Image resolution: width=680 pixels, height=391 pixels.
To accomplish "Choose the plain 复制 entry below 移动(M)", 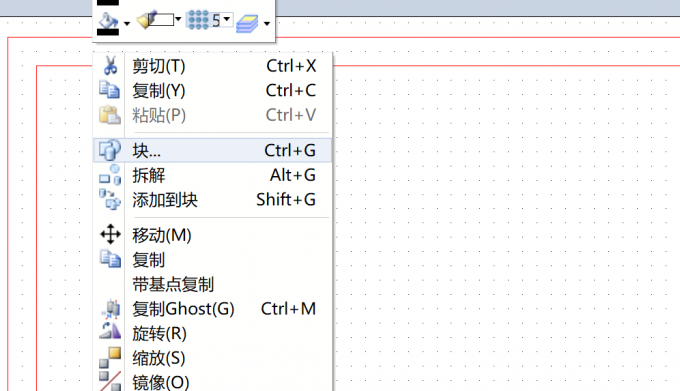I will 213,260.
